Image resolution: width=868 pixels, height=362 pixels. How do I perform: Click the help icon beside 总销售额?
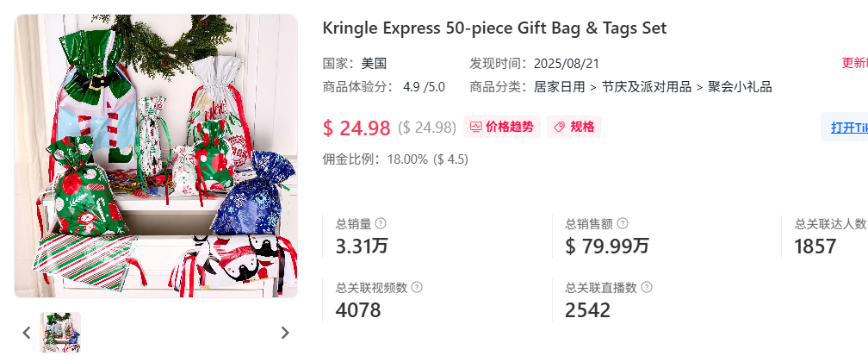623,223
